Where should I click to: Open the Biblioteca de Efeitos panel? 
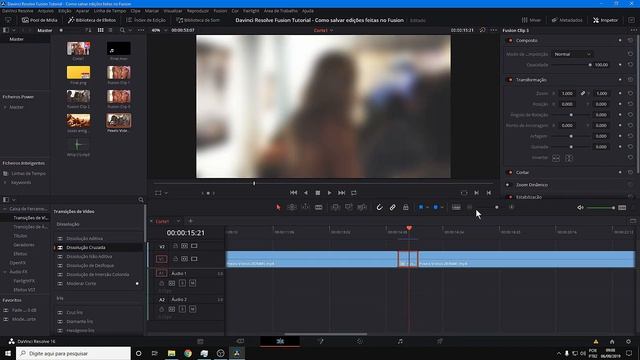click(x=92, y=20)
